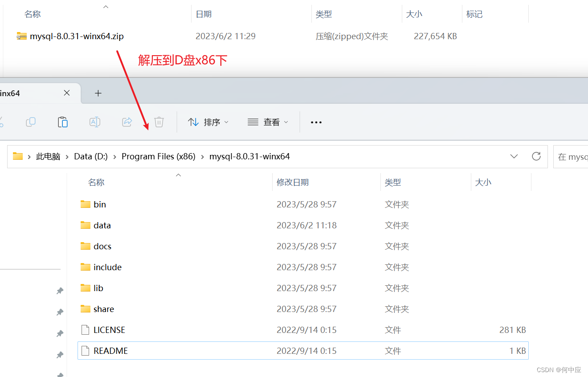This screenshot has height=377, width=588.
Task: Click the data folder icon
Action: (x=86, y=225)
